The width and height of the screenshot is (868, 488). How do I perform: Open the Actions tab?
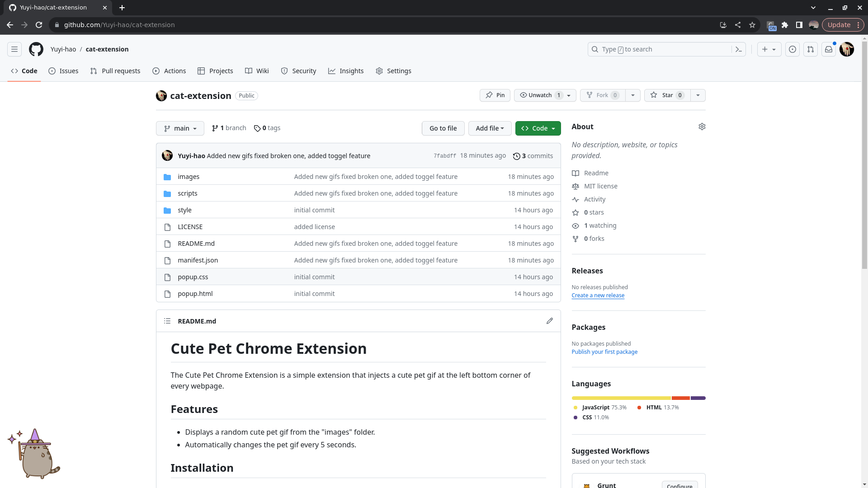[169, 71]
